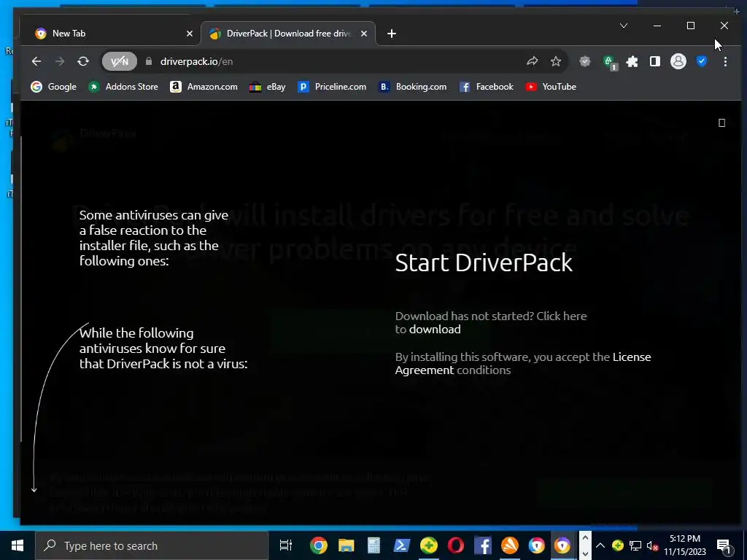
Task: Open the browser three-dot menu
Action: pos(725,61)
